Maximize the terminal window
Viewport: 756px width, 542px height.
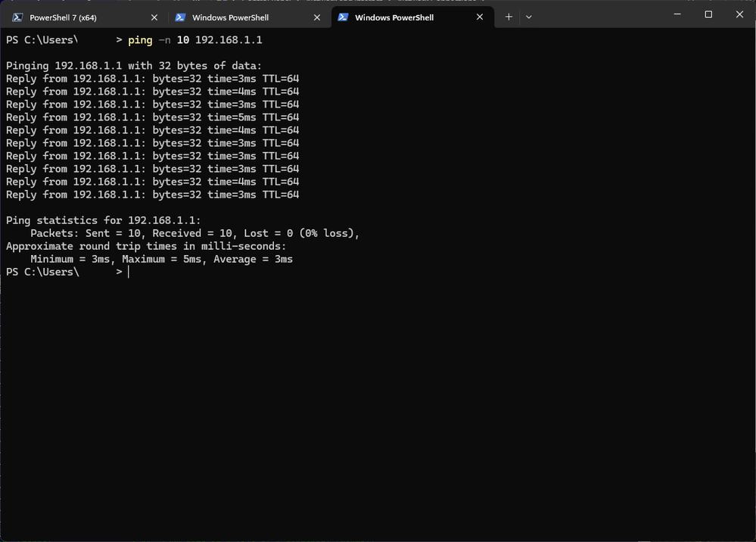pyautogui.click(x=708, y=14)
